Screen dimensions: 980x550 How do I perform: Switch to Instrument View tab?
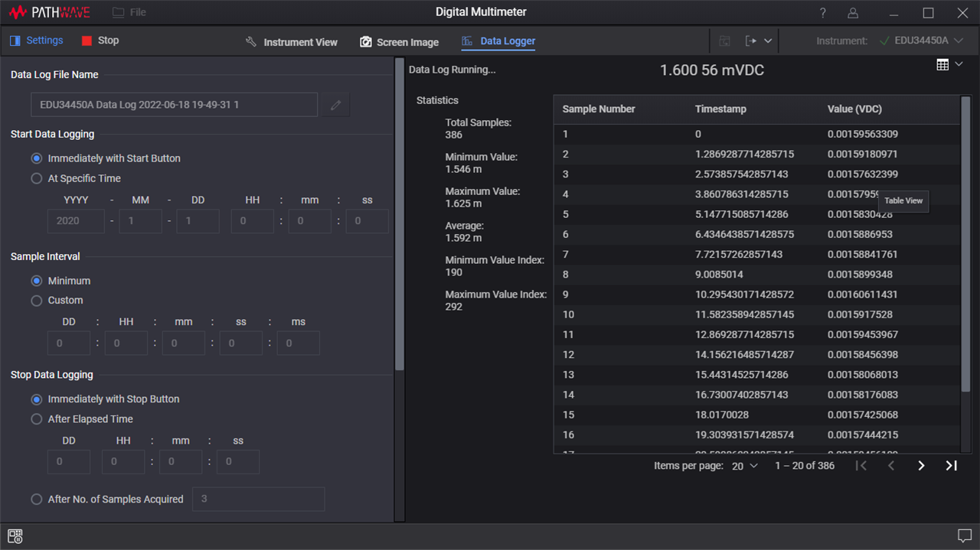tap(291, 42)
